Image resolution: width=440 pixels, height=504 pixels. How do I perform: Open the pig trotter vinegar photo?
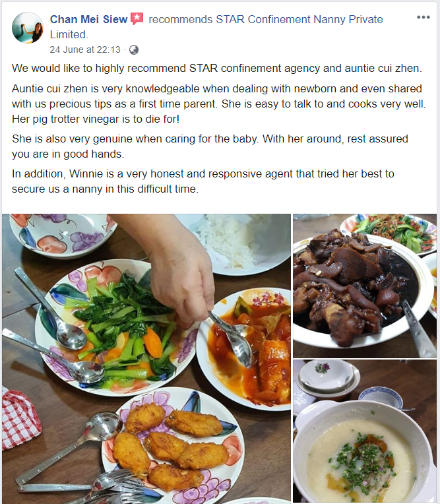tap(365, 286)
